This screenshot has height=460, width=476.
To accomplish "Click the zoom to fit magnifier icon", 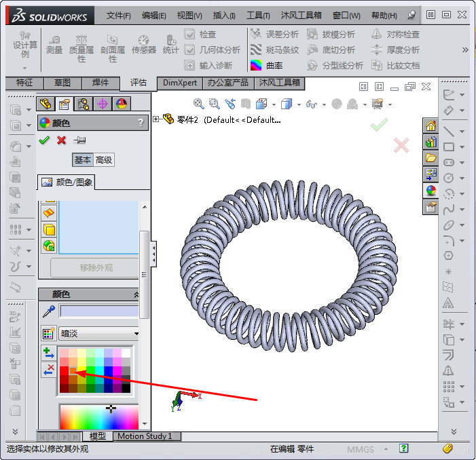I will coord(199,104).
